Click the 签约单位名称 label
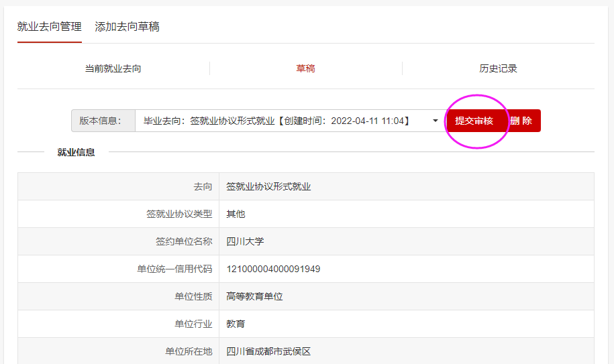614x364 pixels. (x=184, y=241)
